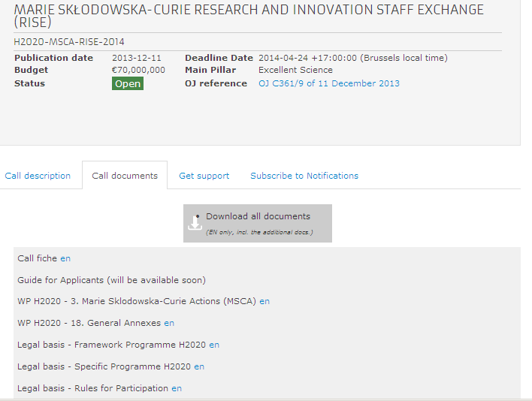Open Rules for Participation en link
The image size is (532, 401).
tap(177, 388)
